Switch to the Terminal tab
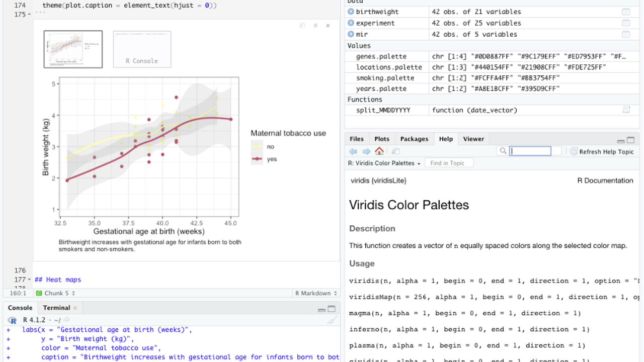644x362 pixels. click(x=56, y=308)
